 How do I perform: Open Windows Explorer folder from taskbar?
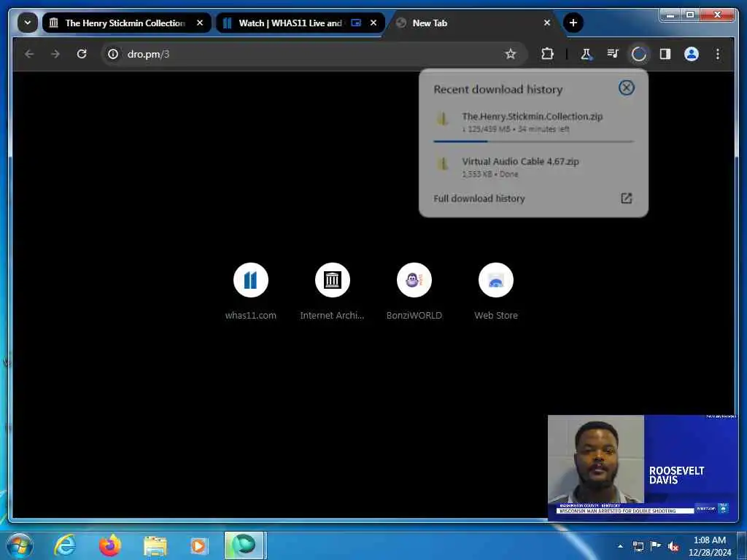155,545
